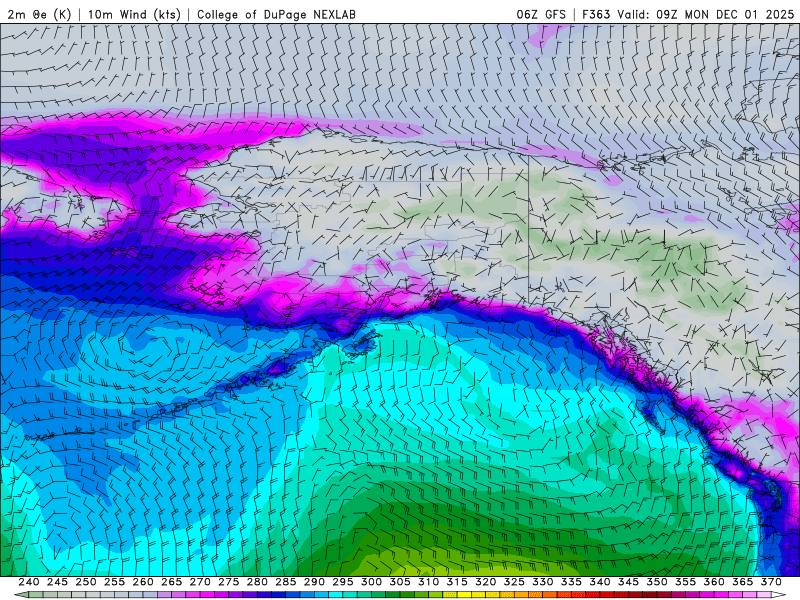The image size is (800, 600).
Task: Select the 325 value on the color scale
Action: pyautogui.click(x=514, y=582)
